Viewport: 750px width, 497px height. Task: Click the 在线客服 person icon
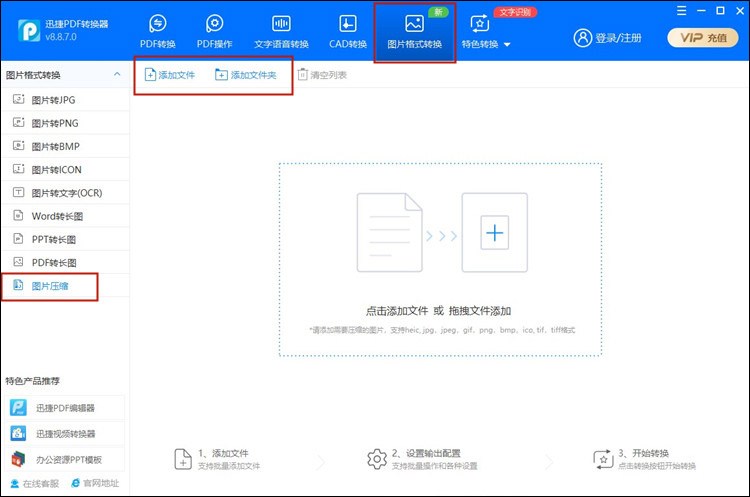[x=14, y=484]
